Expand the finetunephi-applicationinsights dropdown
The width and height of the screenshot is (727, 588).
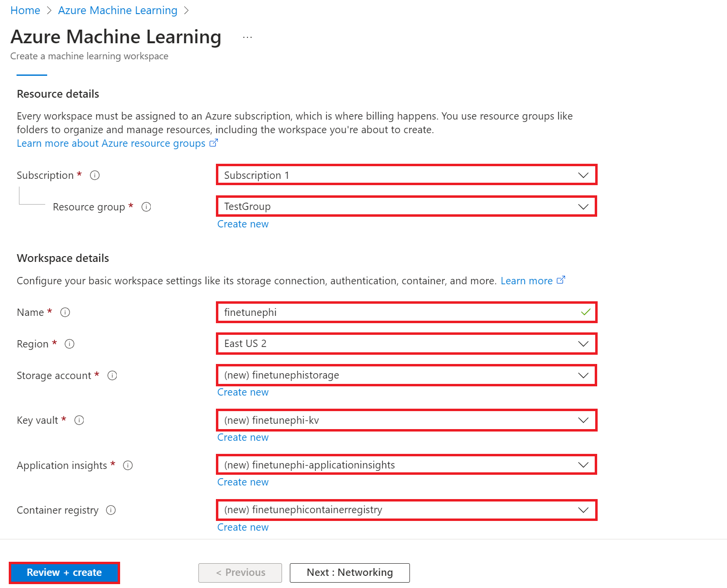tap(407, 465)
